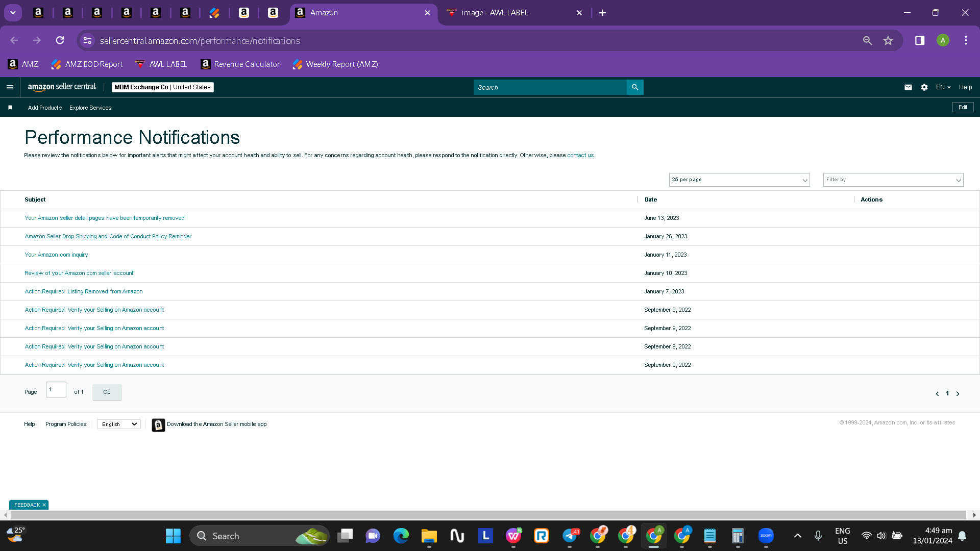Toggle the browser side panel icon
Image resolution: width=980 pixels, height=551 pixels.
(920, 40)
